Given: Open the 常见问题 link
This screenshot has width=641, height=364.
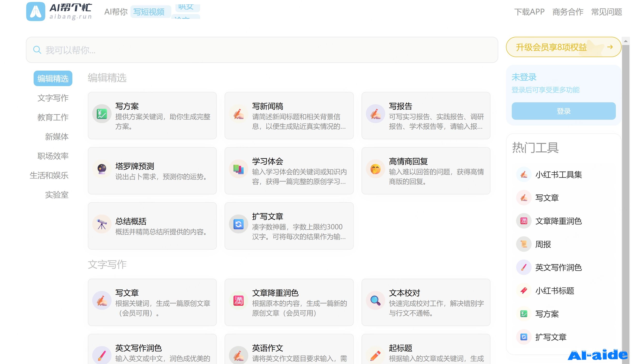Looking at the screenshot, I should point(606,12).
